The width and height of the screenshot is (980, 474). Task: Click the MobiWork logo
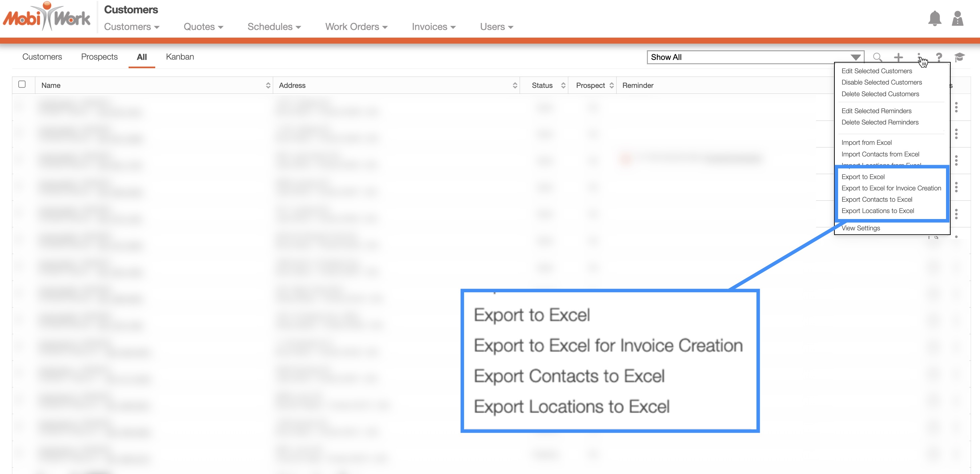pyautogui.click(x=46, y=18)
